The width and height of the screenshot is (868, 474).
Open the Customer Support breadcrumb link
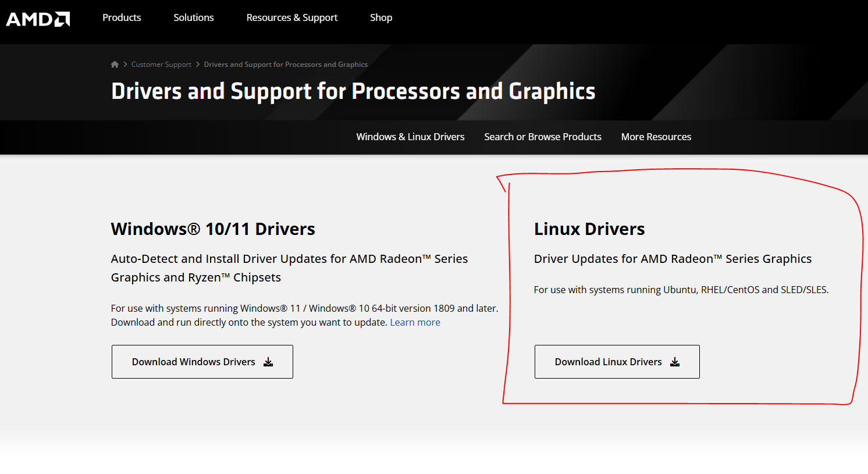161,65
